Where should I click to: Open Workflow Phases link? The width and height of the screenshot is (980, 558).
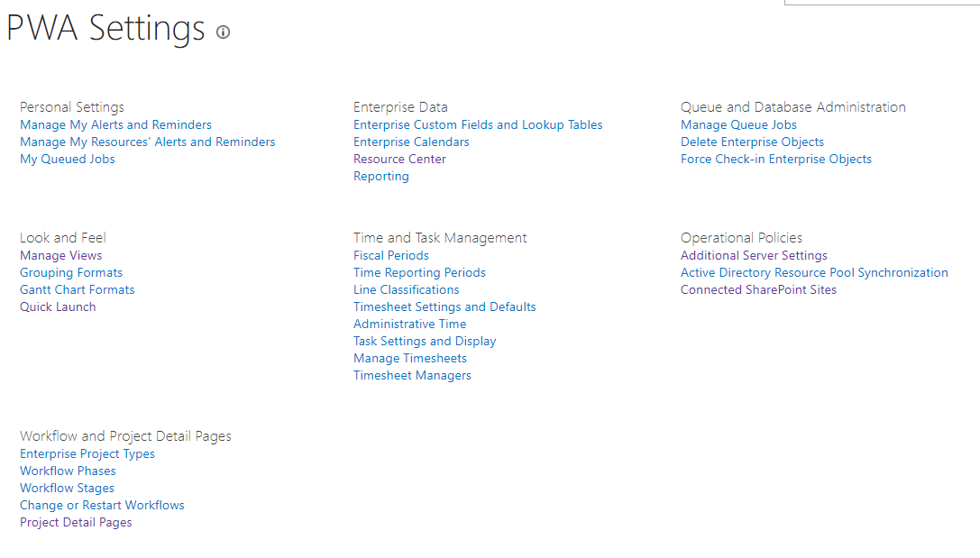point(69,471)
